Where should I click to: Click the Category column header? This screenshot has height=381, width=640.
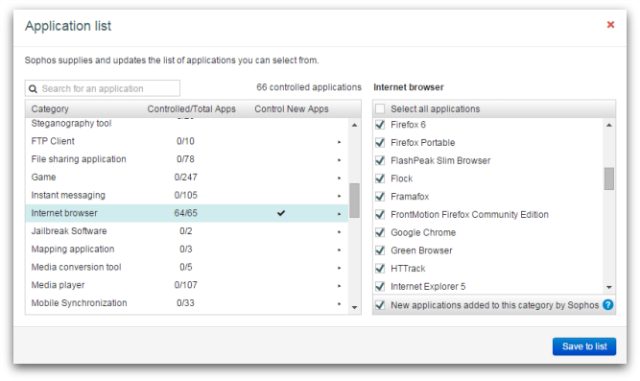point(50,109)
